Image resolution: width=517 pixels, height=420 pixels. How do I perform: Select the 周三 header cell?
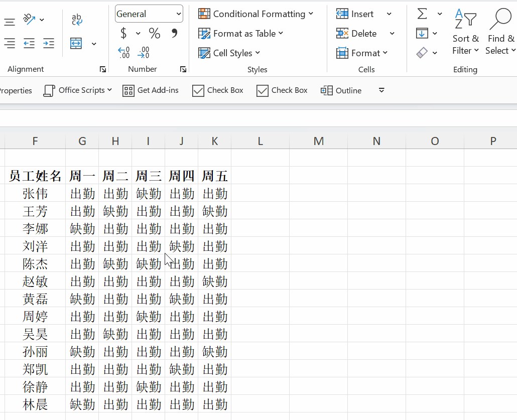tap(149, 176)
